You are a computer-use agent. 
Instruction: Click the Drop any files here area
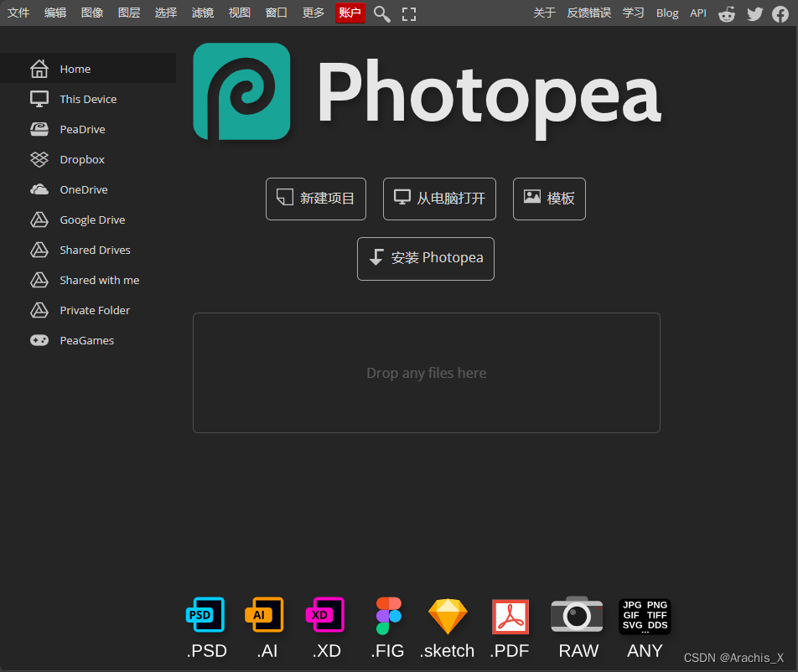426,372
